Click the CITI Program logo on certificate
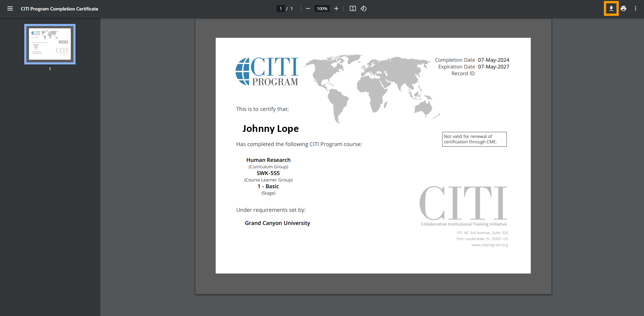Viewport: 644px width, 316px height. pyautogui.click(x=267, y=71)
